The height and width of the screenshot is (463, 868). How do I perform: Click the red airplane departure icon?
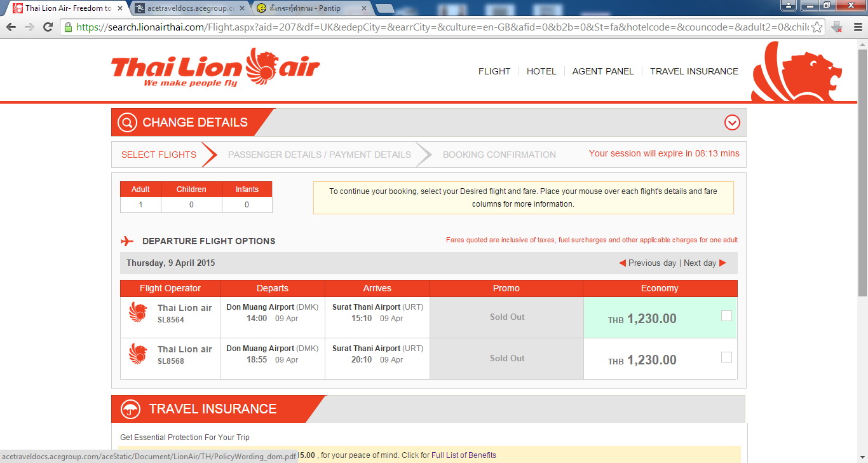click(x=127, y=241)
